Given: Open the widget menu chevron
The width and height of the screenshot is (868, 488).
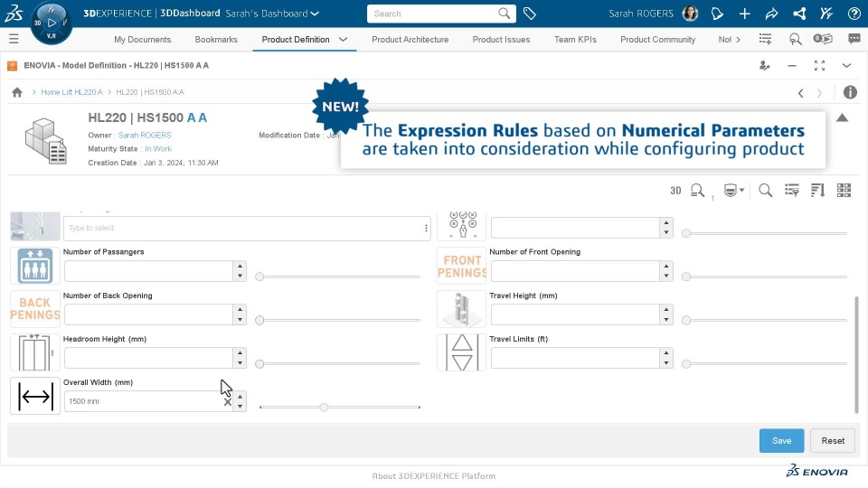Looking at the screenshot, I should click(x=846, y=66).
